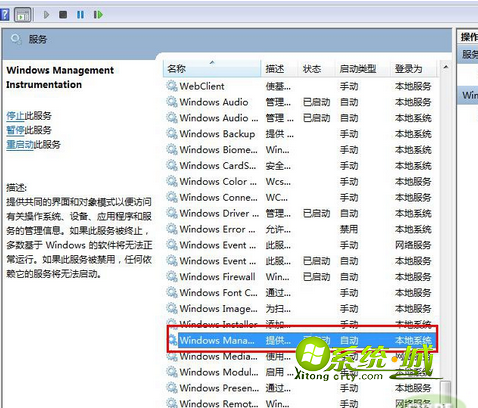Sort by the 登录为 column header
The height and width of the screenshot is (408, 478).
click(413, 69)
